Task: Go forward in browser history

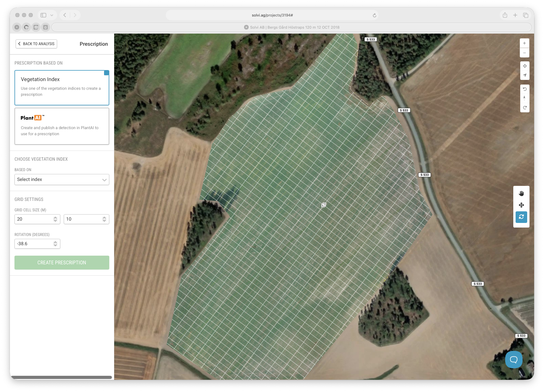Action: coord(75,15)
